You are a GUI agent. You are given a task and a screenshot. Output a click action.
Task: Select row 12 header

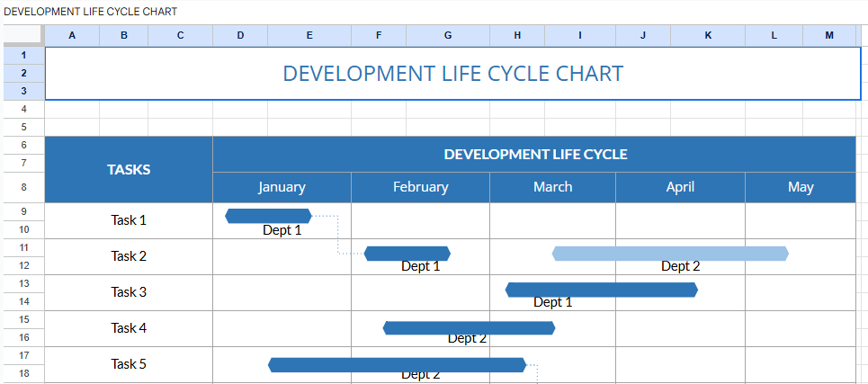tap(22, 265)
